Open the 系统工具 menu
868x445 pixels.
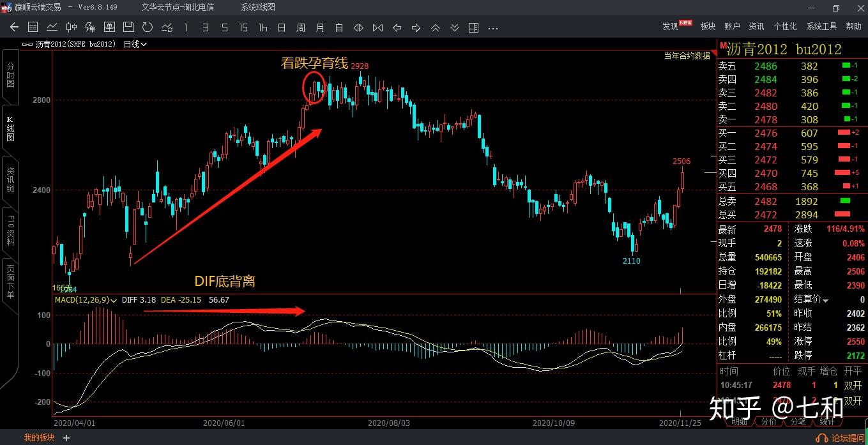pyautogui.click(x=823, y=26)
